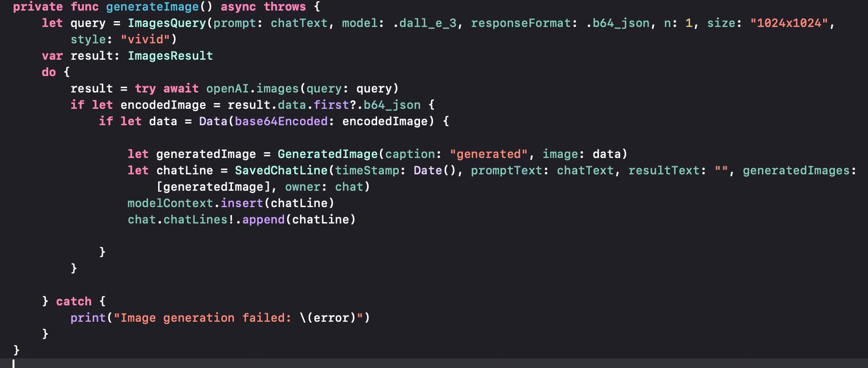The image size is (868, 368).
Task: Click the do keyword
Action: click(49, 72)
